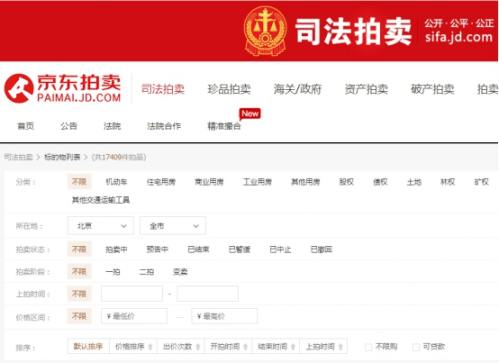Toggle the 可贷款 checkbox
Screen dimensions: 499x363
point(416,347)
